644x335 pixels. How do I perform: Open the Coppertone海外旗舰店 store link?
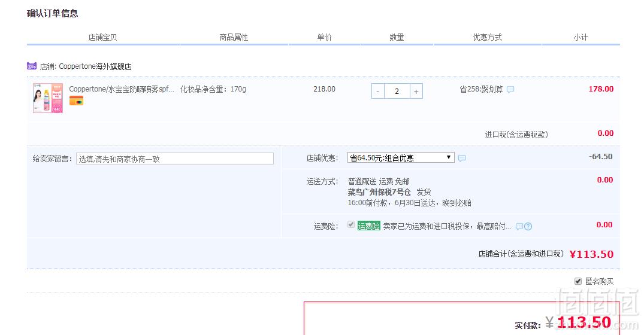[x=95, y=66]
